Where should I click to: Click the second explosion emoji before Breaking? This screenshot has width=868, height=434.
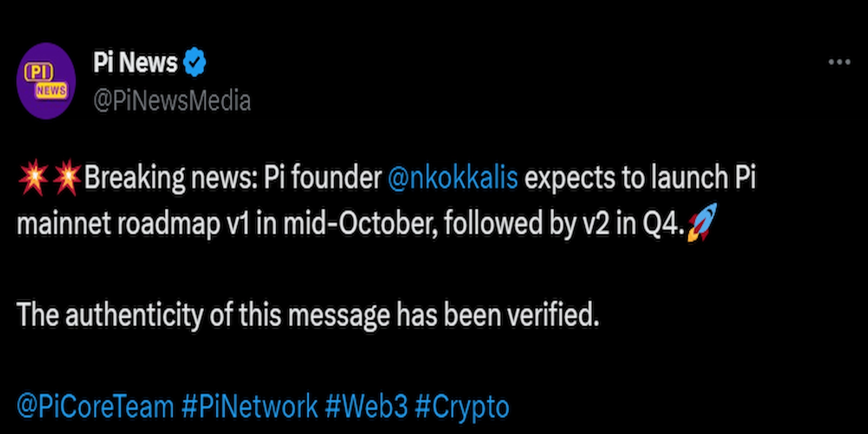click(x=66, y=178)
